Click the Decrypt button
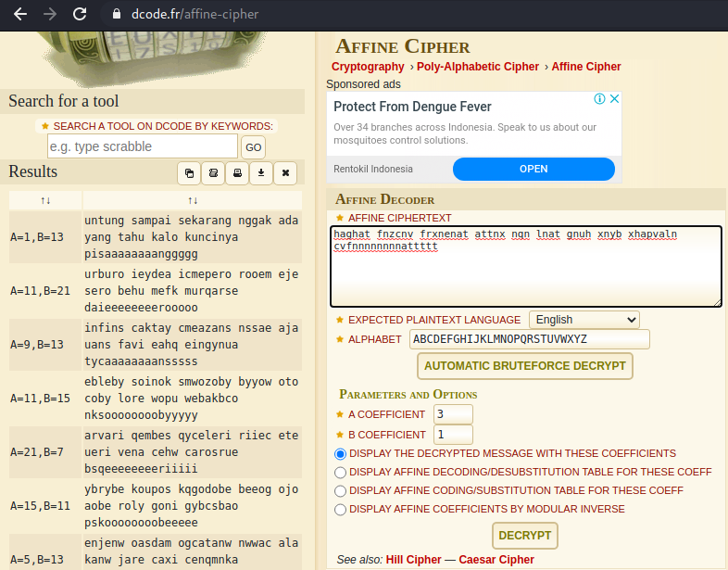Image resolution: width=728 pixels, height=570 pixels. pos(525,536)
